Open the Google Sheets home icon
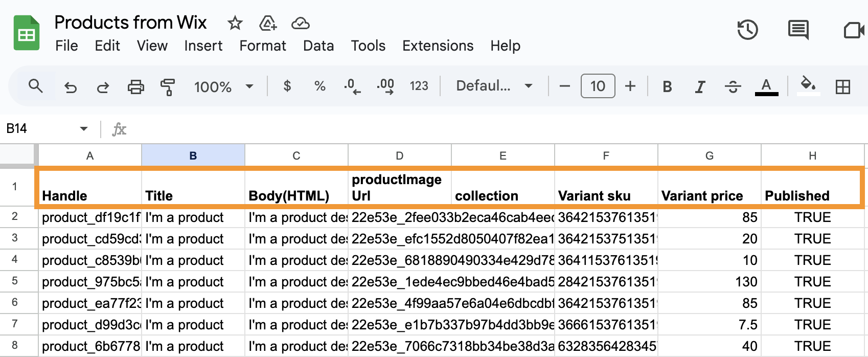Screen dimensions: 868x357 (x=27, y=33)
